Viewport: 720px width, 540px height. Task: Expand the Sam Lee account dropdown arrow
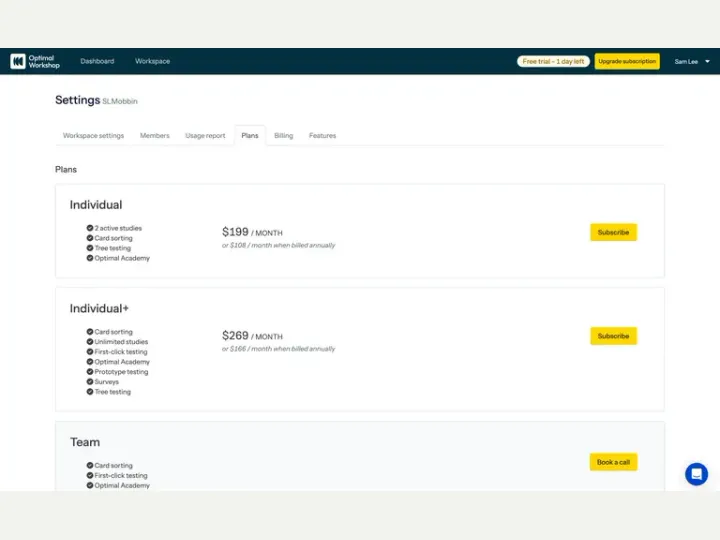point(707,62)
